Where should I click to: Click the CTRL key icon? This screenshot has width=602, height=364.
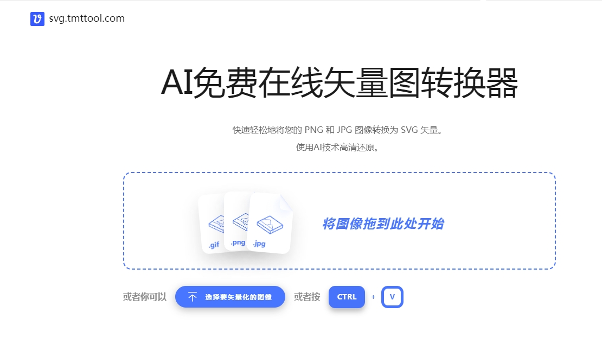(347, 297)
